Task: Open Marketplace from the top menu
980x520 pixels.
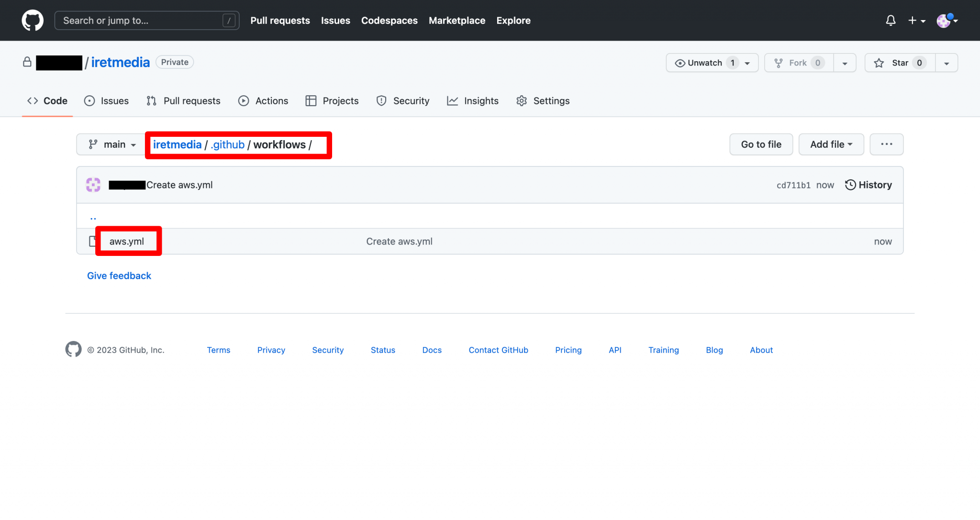Action: coord(457,20)
